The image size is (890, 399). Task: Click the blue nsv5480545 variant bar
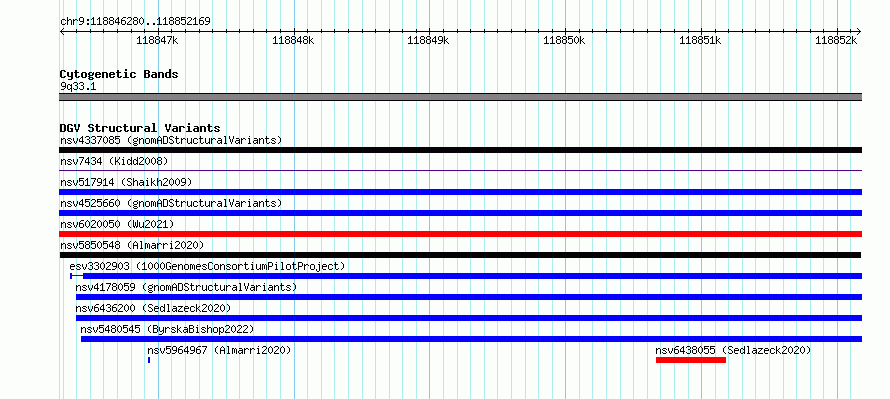tap(471, 339)
